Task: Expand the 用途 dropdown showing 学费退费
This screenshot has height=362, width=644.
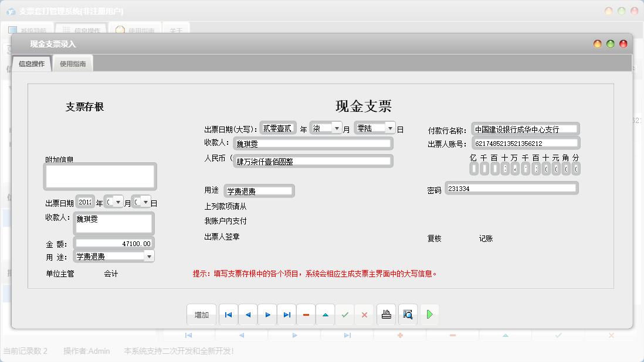Action: point(149,255)
